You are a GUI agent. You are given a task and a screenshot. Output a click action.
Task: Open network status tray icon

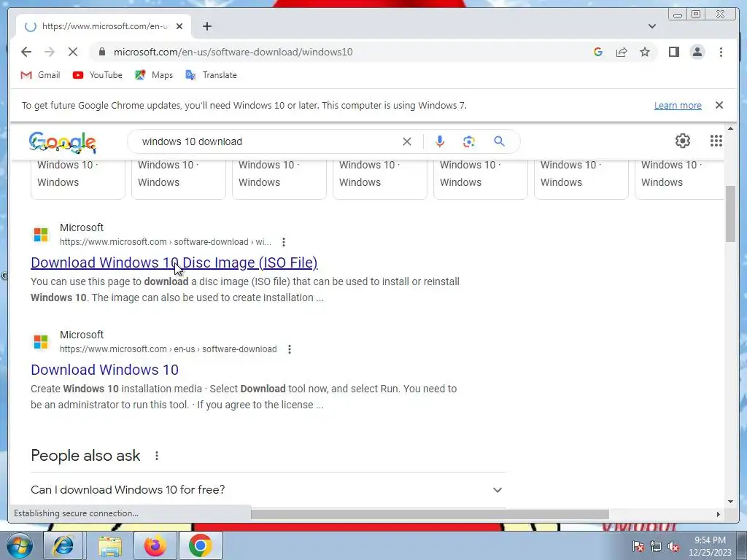click(x=656, y=546)
